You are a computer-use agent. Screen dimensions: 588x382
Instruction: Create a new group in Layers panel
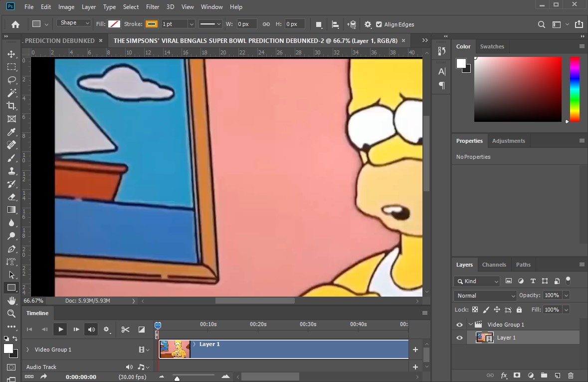[x=544, y=375]
